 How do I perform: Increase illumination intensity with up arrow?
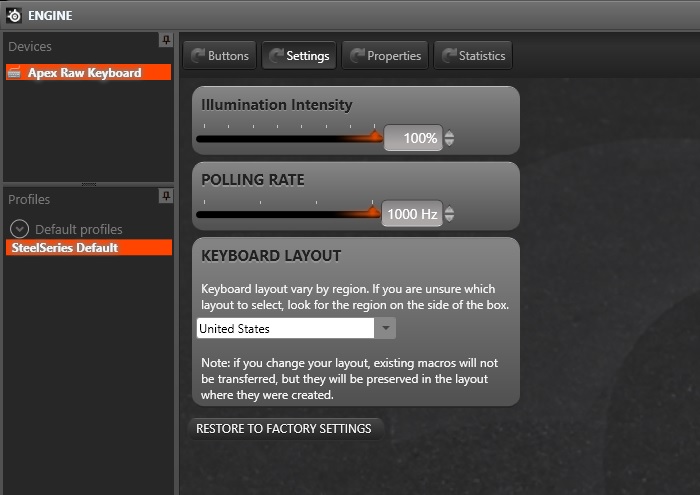coord(450,134)
